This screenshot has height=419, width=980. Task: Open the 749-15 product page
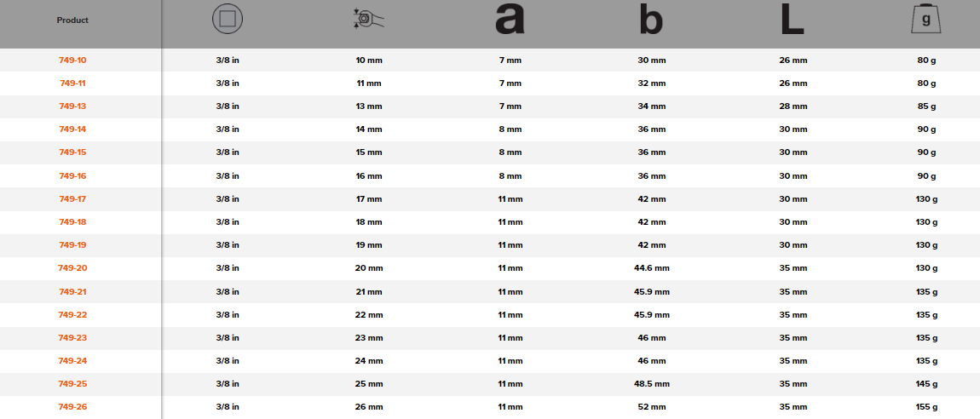coord(72,152)
